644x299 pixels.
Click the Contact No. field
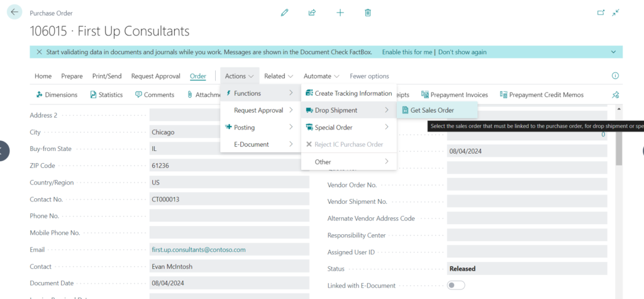coord(229,200)
